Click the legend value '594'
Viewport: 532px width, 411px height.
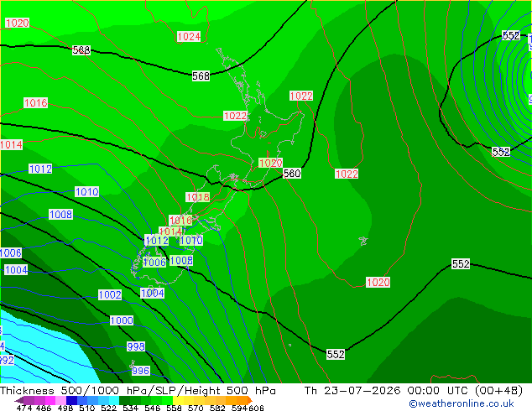(239, 408)
